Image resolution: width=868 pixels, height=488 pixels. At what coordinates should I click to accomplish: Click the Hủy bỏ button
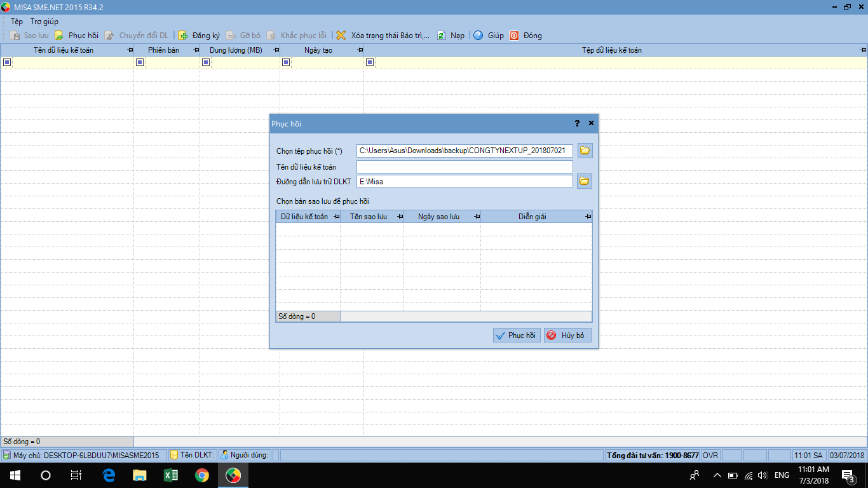click(567, 335)
